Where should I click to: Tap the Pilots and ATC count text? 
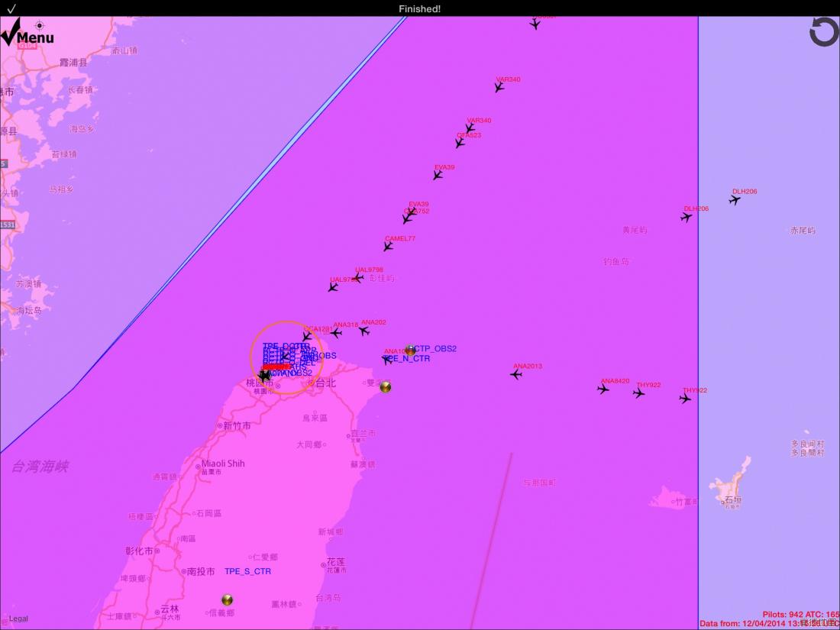(x=801, y=615)
